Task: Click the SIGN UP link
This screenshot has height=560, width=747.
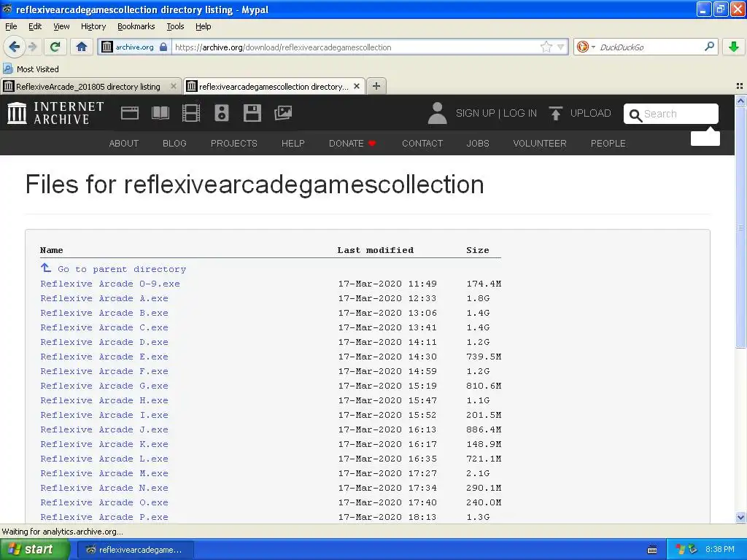Action: [x=476, y=113]
